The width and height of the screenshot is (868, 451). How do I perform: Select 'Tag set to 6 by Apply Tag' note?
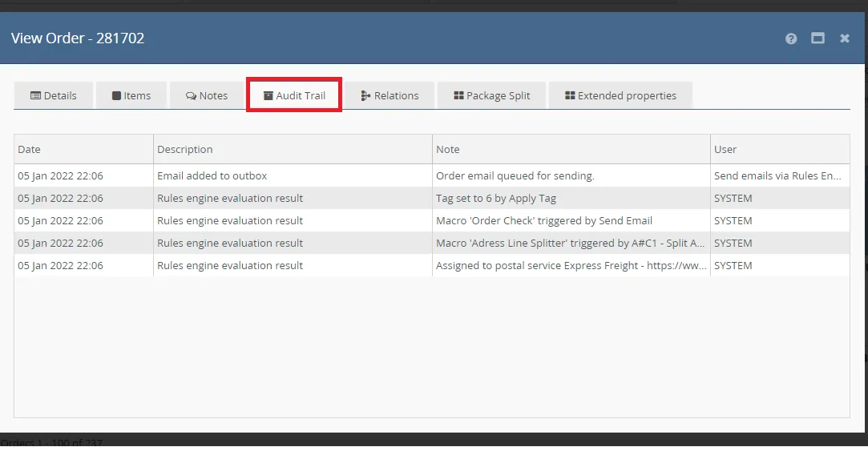[571, 198]
